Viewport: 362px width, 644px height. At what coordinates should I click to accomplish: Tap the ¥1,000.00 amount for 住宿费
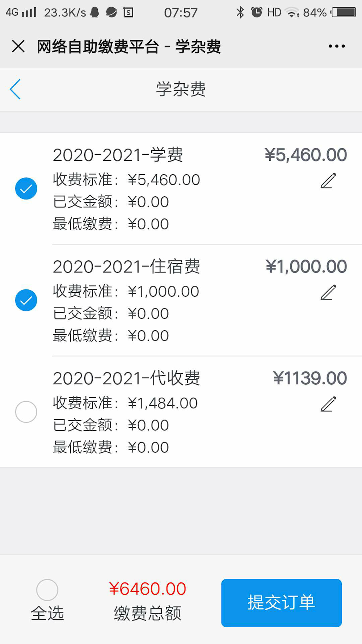306,267
